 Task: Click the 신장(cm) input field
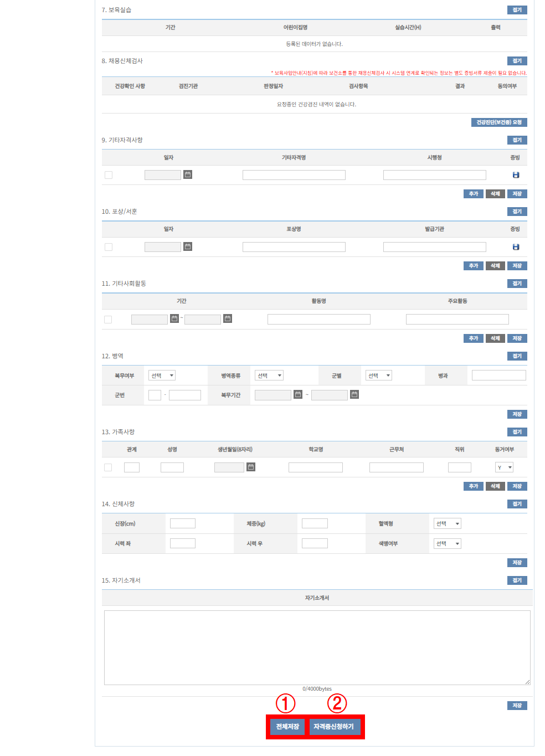(x=183, y=523)
